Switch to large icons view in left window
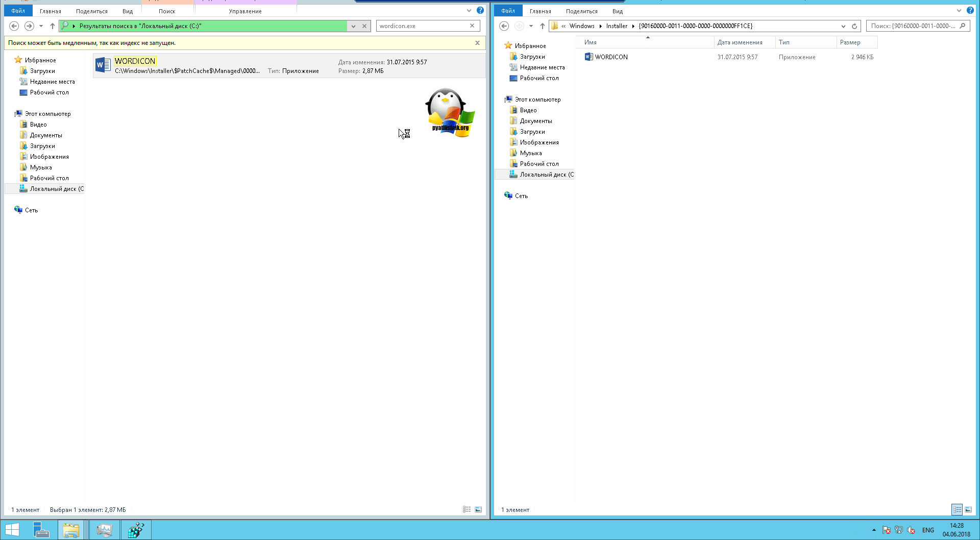Image resolution: width=980 pixels, height=540 pixels. [x=478, y=509]
